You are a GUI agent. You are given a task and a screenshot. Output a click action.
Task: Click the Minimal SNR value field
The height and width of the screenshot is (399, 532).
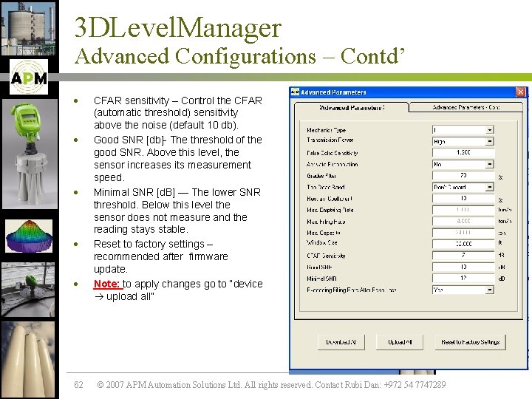point(463,279)
